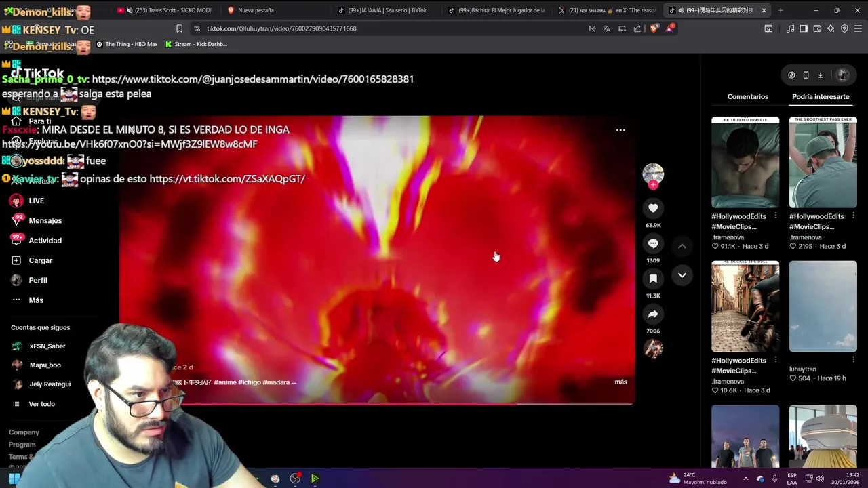Seek in the video progress bar
The image size is (868, 488).
click(376, 404)
